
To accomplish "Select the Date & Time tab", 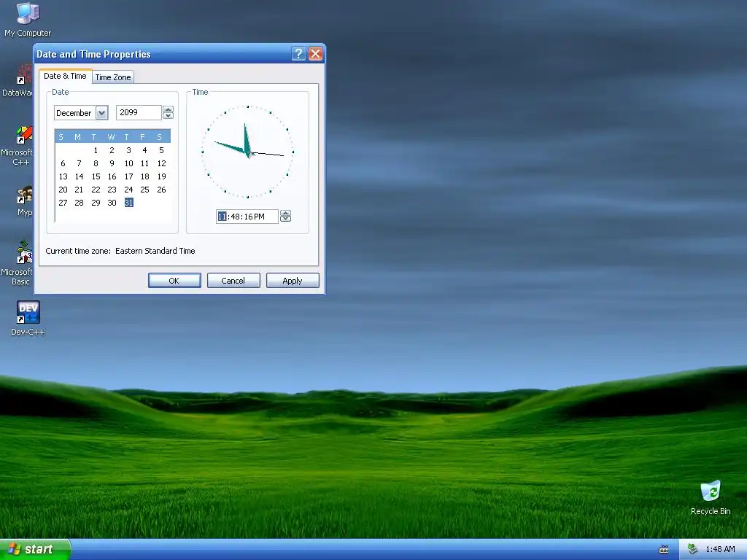I will [65, 76].
